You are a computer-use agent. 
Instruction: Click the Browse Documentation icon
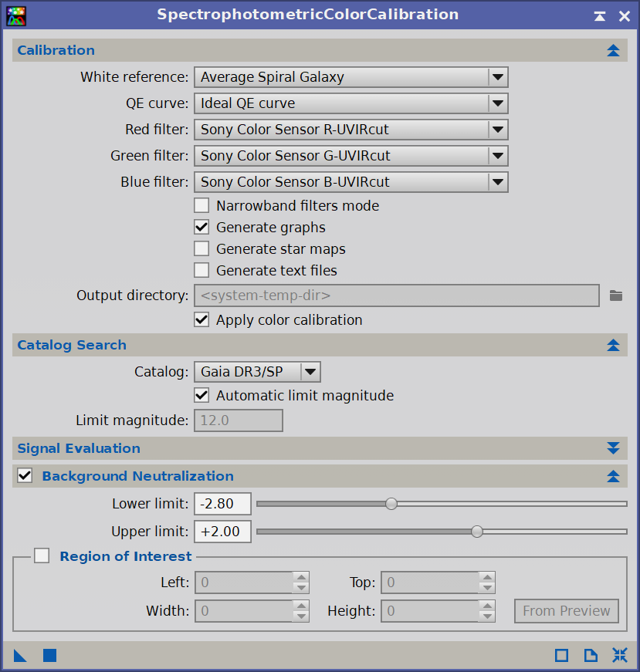click(x=591, y=655)
